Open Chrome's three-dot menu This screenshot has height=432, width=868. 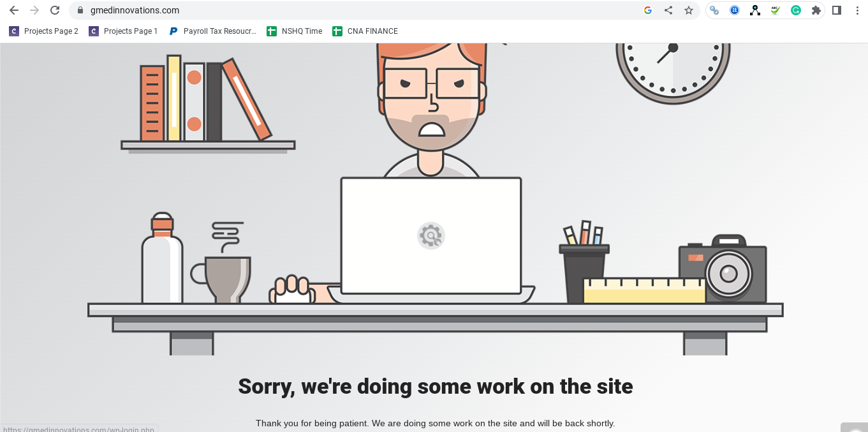(x=857, y=10)
